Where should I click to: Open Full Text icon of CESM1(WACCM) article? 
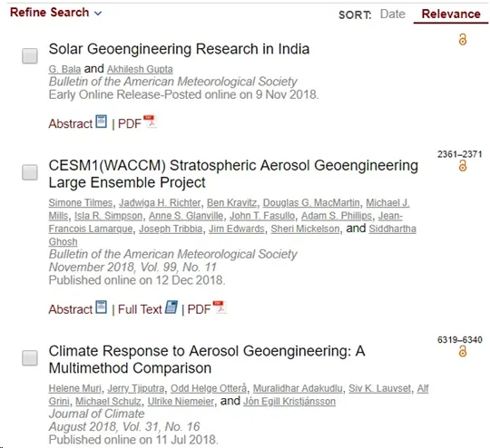171,307
